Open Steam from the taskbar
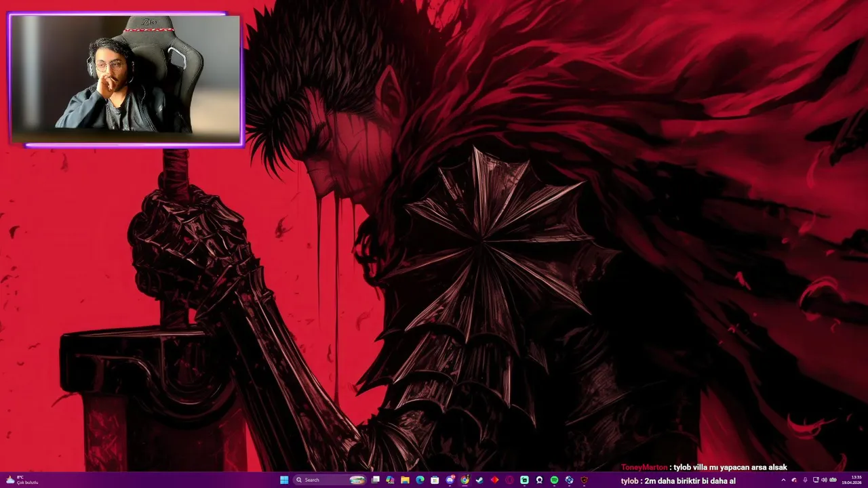The height and width of the screenshot is (488, 868). pos(479,480)
